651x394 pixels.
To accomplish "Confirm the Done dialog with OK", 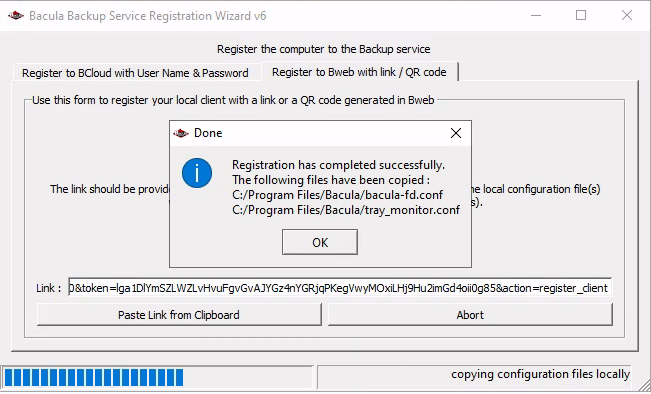I will (x=320, y=242).
